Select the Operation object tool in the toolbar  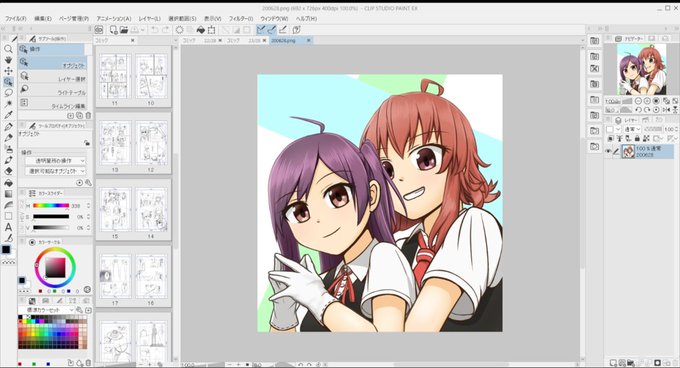point(8,81)
